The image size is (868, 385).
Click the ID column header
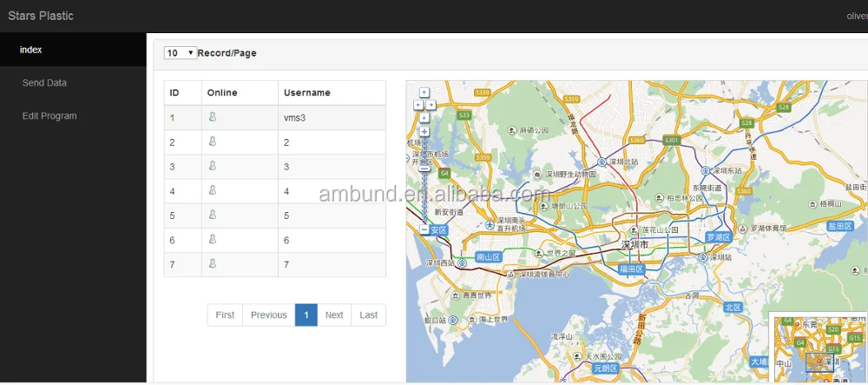(x=182, y=92)
